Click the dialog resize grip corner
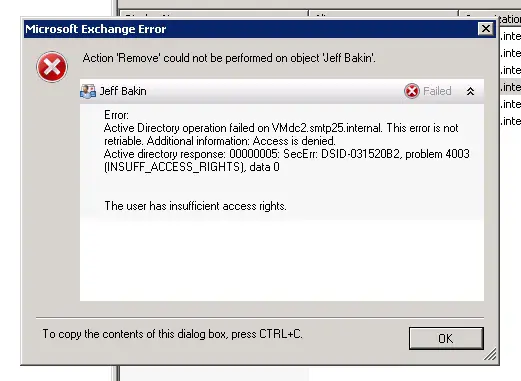 490,354
